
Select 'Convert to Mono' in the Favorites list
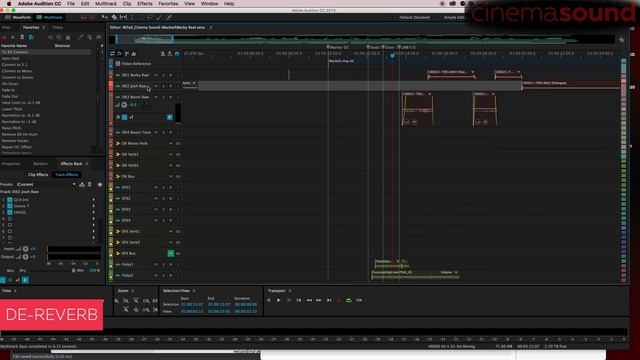(x=17, y=71)
